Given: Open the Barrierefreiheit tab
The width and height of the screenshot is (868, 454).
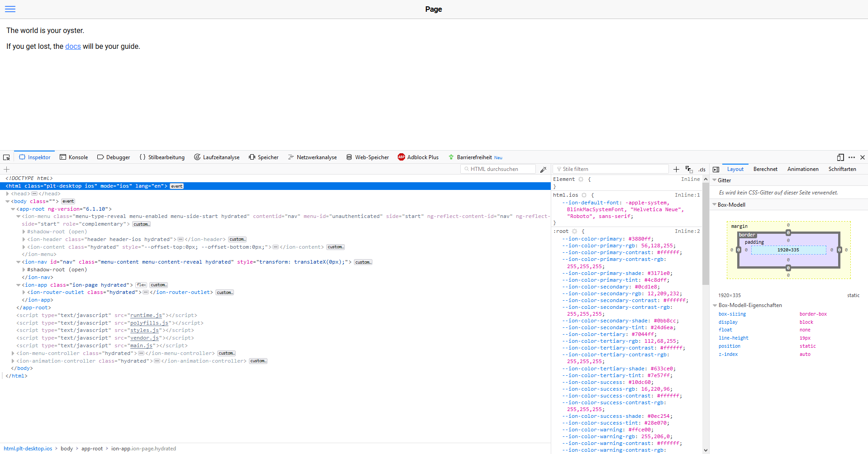Looking at the screenshot, I should click(x=475, y=157).
